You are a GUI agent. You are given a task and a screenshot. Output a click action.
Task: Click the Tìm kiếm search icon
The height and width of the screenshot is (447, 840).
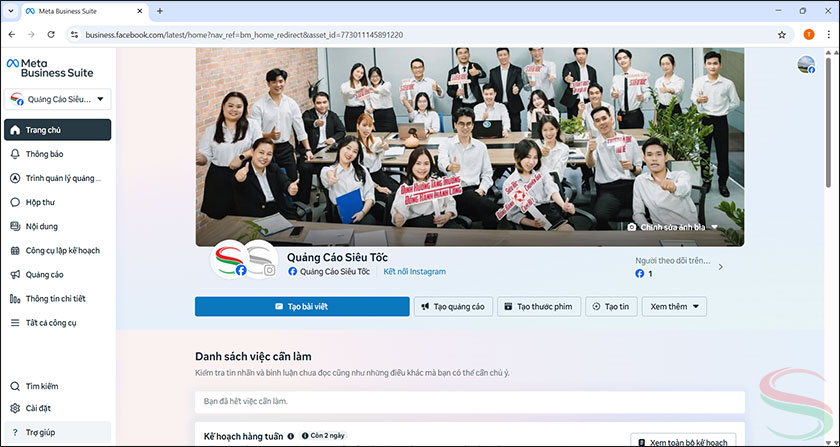coord(15,386)
